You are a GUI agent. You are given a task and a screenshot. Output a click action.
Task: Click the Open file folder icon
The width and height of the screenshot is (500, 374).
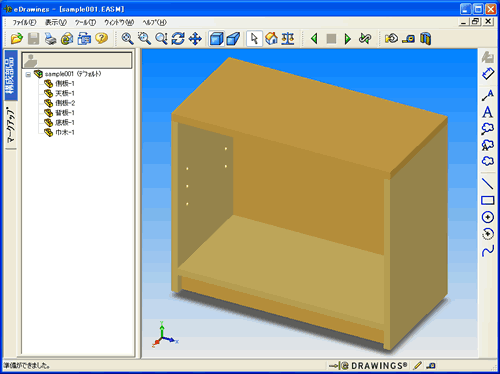point(17,39)
